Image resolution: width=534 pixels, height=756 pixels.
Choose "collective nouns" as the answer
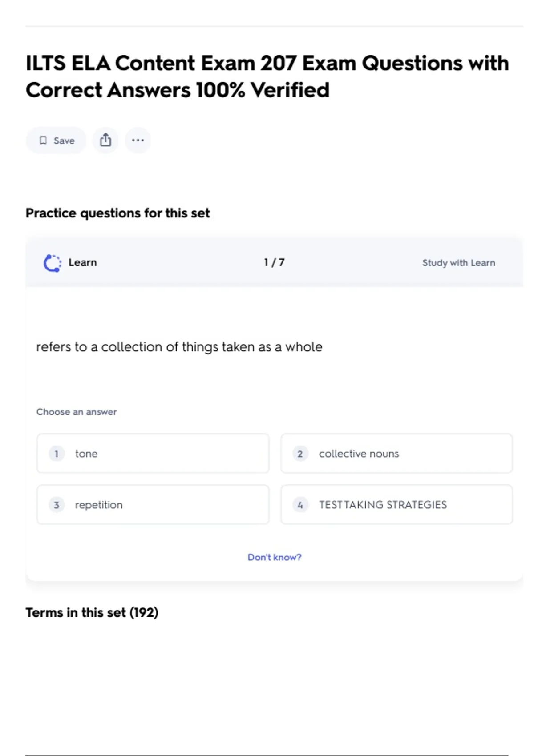coord(396,454)
